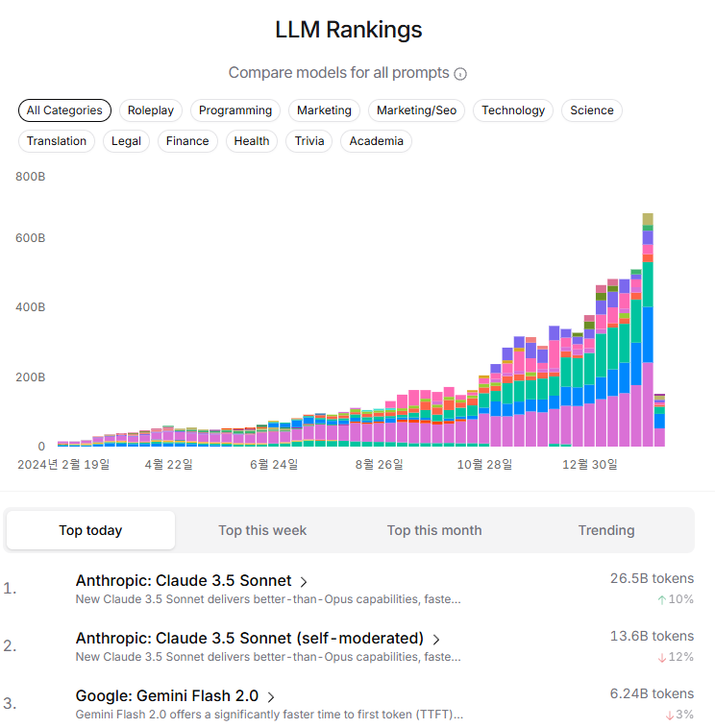The width and height of the screenshot is (715, 728).
Task: Open Anthropic: Claude 3.5 Sonnet link
Action: coord(184,581)
